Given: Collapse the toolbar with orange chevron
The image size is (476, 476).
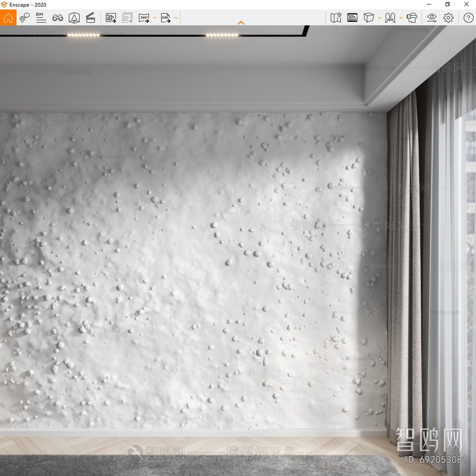Looking at the screenshot, I should pyautogui.click(x=241, y=23).
